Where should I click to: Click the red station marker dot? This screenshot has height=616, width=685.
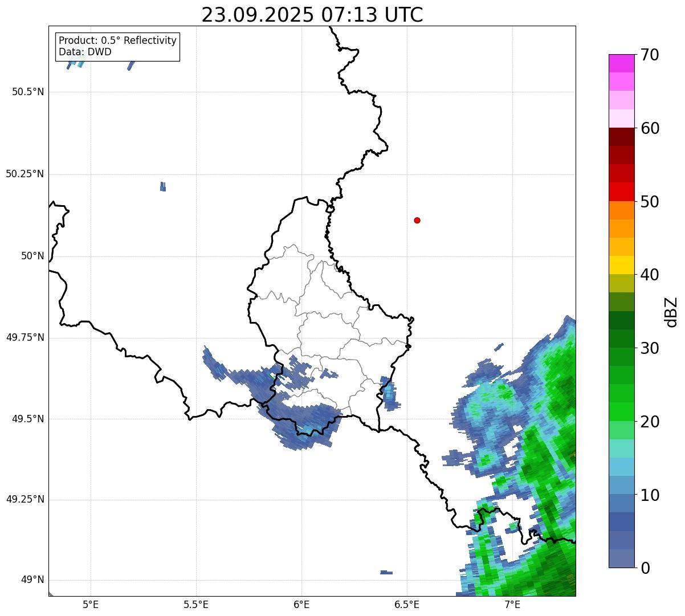coord(417,220)
